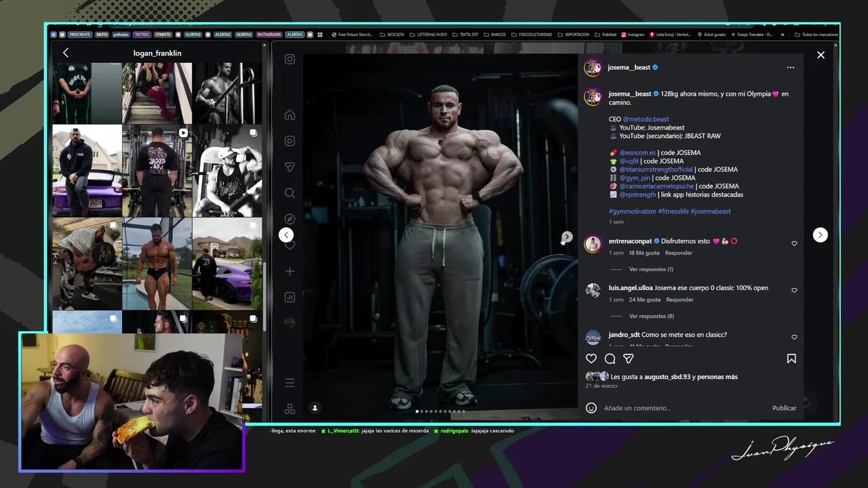Go back with the arrow beside logan_franklin
868x488 pixels.
(x=66, y=53)
